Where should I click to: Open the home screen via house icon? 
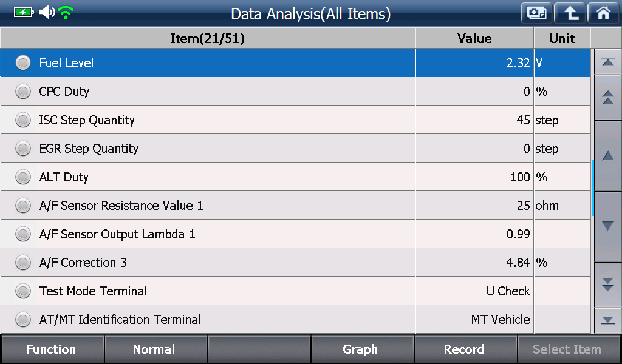tap(604, 13)
